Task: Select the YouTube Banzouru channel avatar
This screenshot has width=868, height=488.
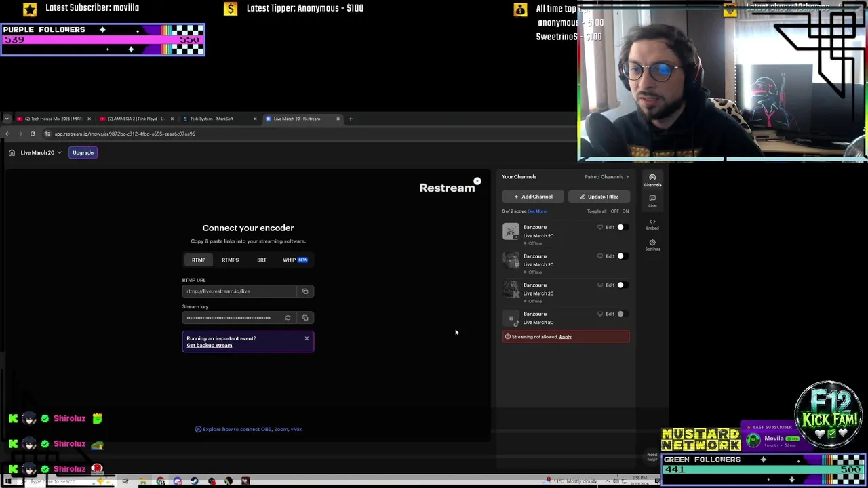Action: (x=511, y=231)
